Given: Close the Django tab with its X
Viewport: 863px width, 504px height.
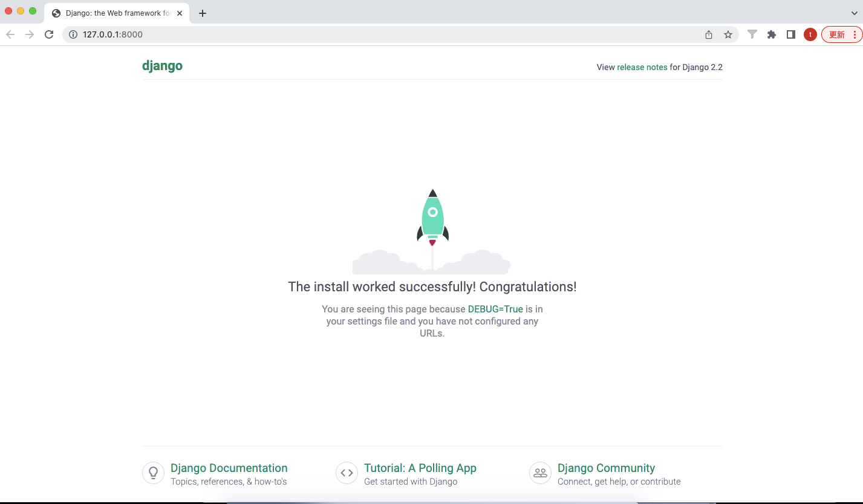Looking at the screenshot, I should pos(180,13).
